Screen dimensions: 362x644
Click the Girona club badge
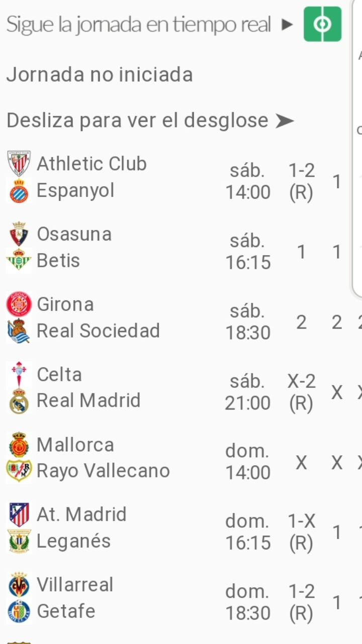pos(19,304)
